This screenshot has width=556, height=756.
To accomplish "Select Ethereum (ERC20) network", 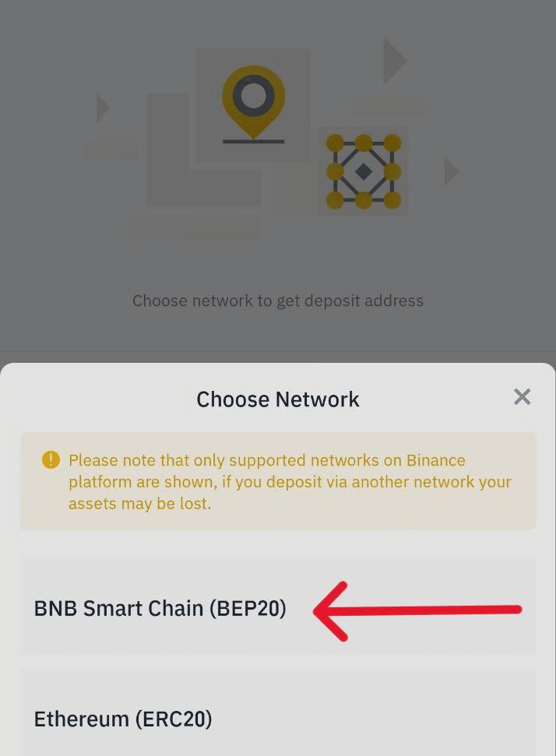I will (x=278, y=714).
